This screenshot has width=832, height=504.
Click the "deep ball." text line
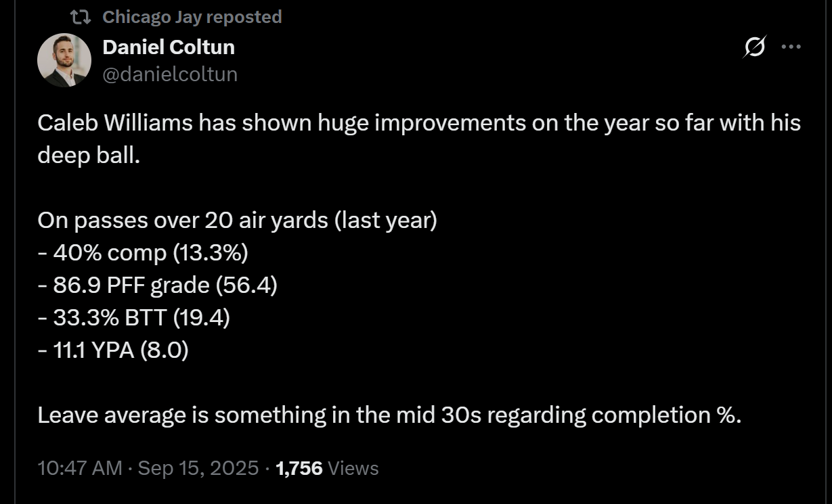(88, 155)
